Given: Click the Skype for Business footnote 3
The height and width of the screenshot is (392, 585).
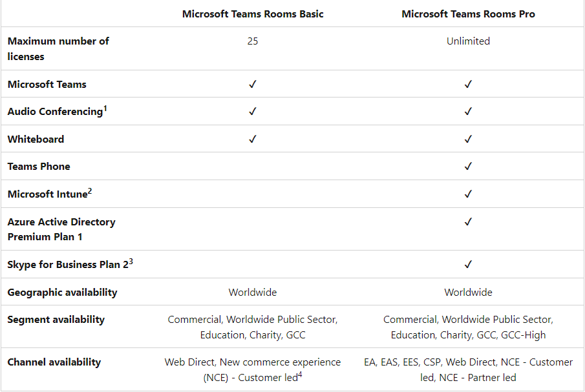Looking at the screenshot, I should point(131,262).
